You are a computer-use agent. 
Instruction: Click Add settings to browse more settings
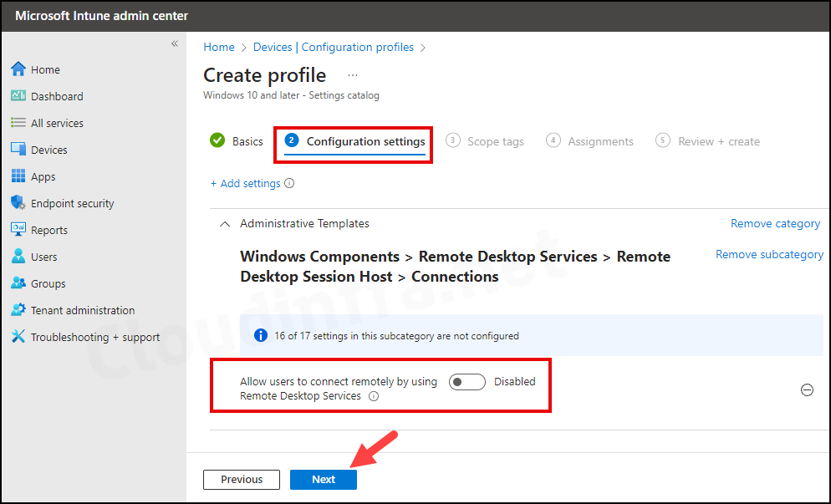(x=247, y=183)
